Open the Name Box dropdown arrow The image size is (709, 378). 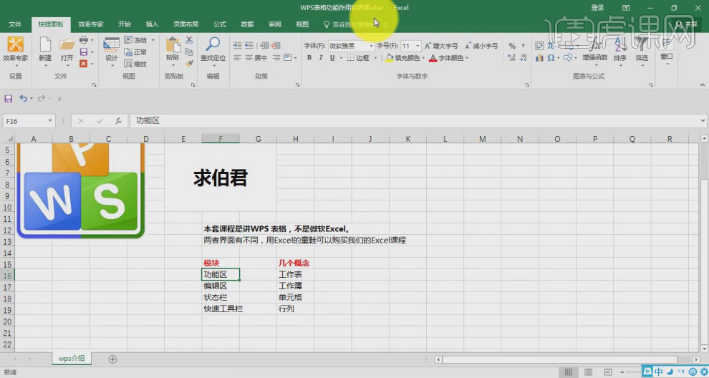pyautogui.click(x=50, y=121)
